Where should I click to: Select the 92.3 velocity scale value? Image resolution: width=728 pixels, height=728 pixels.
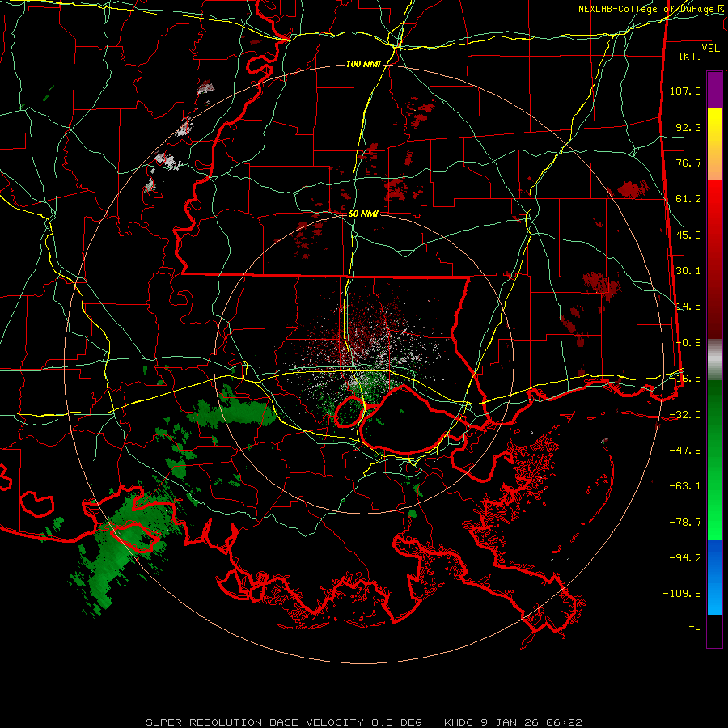(x=688, y=127)
